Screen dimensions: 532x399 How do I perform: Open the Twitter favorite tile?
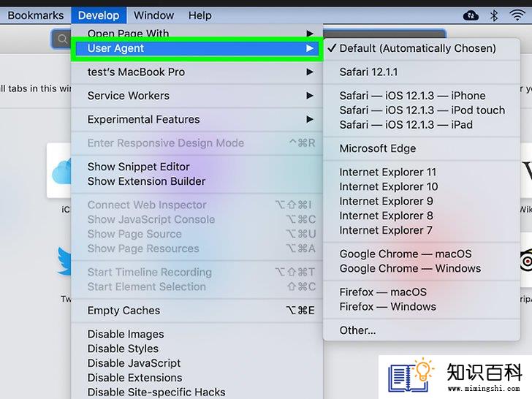click(64, 262)
